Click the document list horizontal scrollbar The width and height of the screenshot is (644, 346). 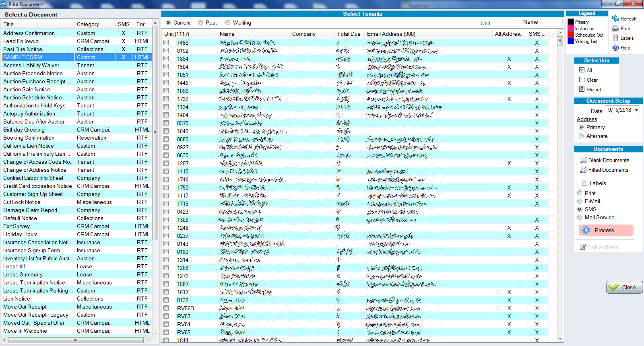(x=76, y=340)
